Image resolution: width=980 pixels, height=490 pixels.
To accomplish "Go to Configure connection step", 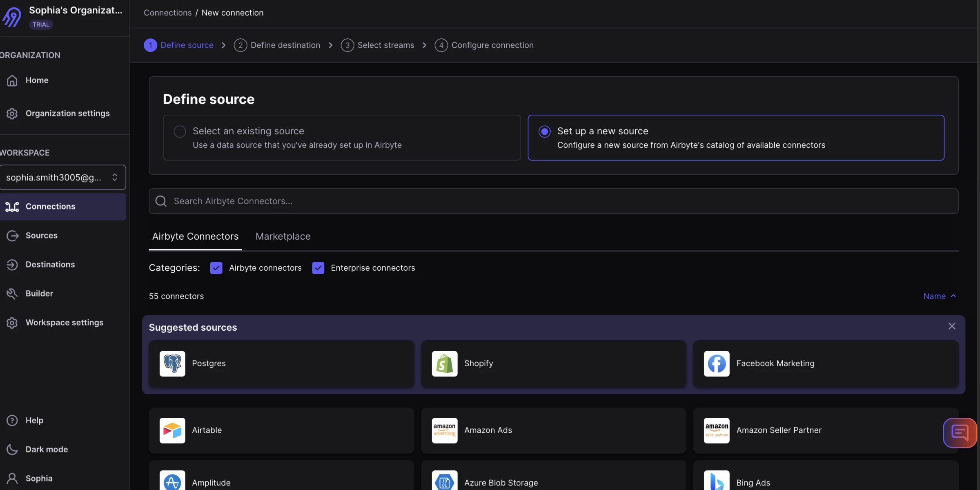I will [484, 45].
